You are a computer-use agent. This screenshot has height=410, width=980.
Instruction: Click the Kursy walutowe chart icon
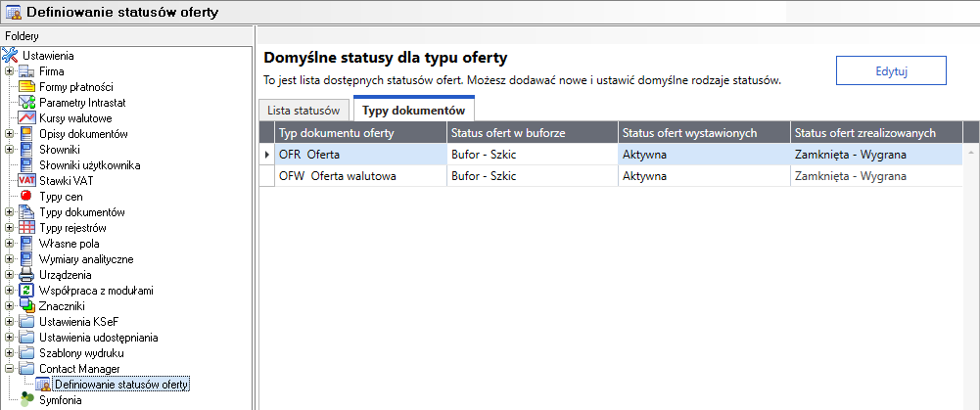pos(26,118)
